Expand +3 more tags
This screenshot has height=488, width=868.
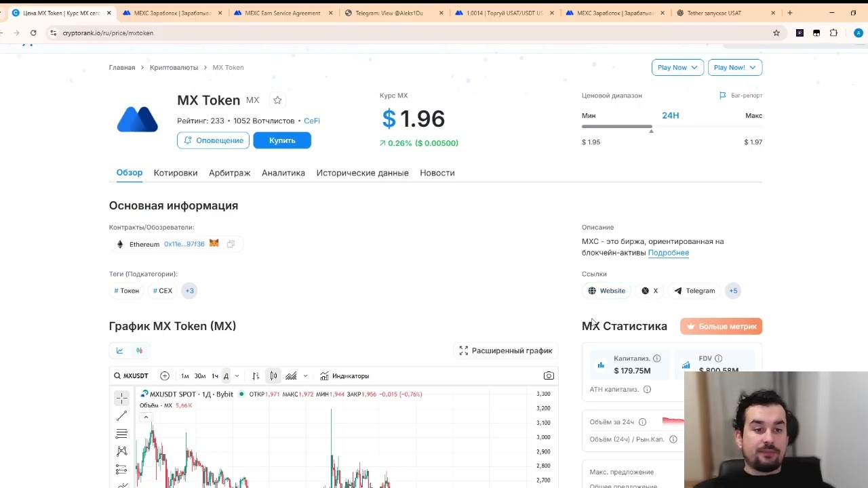pyautogui.click(x=189, y=291)
